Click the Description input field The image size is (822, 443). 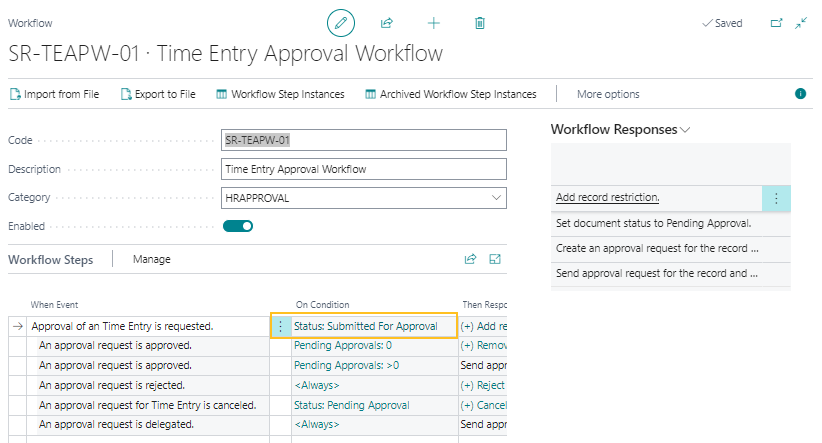[x=364, y=169]
